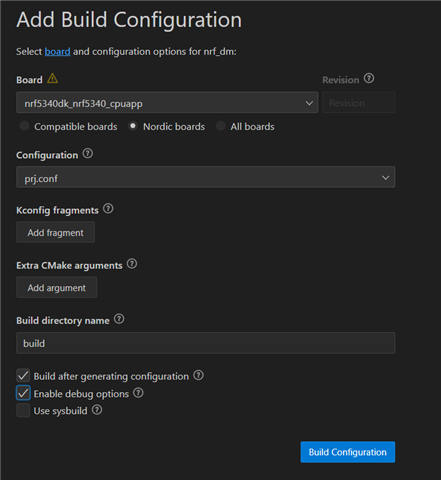Click the help icon beside Revision
The image size is (441, 480).
click(x=369, y=79)
